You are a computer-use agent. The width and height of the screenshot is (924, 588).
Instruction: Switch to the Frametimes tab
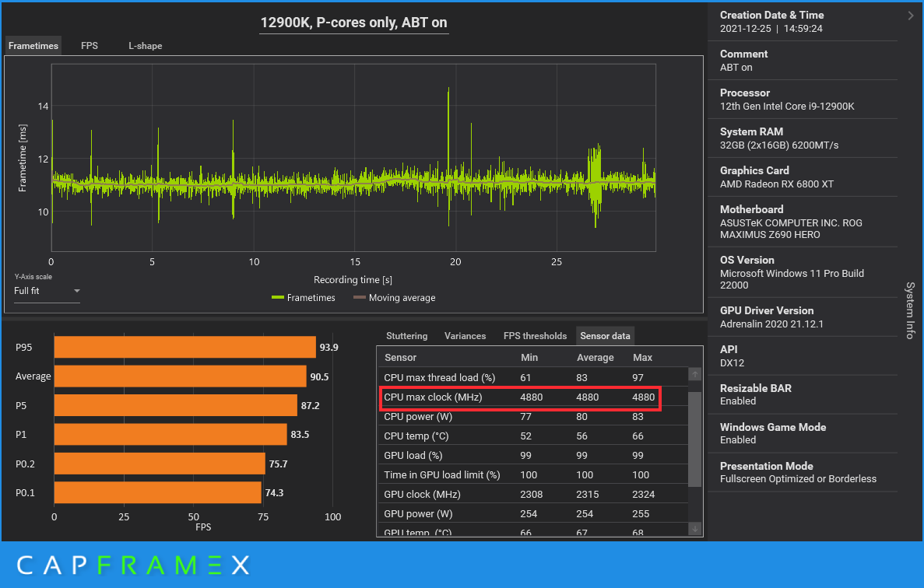point(33,45)
